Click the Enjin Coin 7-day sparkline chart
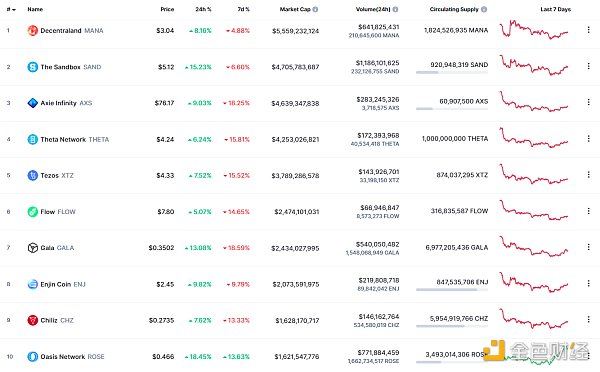The height and width of the screenshot is (372, 600). click(x=534, y=282)
